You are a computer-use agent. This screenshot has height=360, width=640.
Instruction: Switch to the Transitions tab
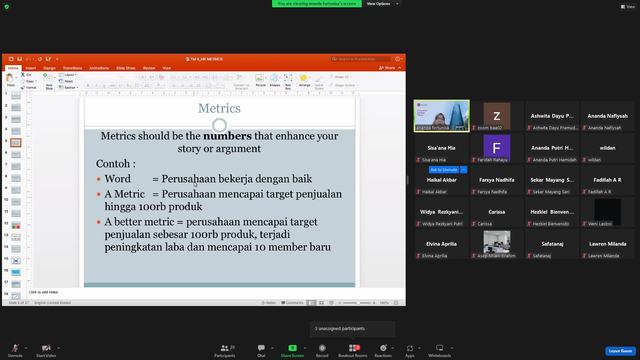[72, 68]
